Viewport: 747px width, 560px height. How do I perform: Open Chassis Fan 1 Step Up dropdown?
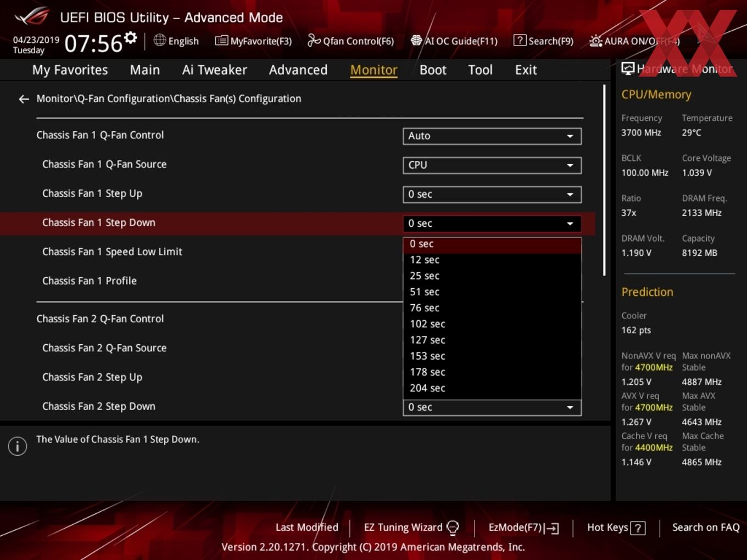[492, 194]
